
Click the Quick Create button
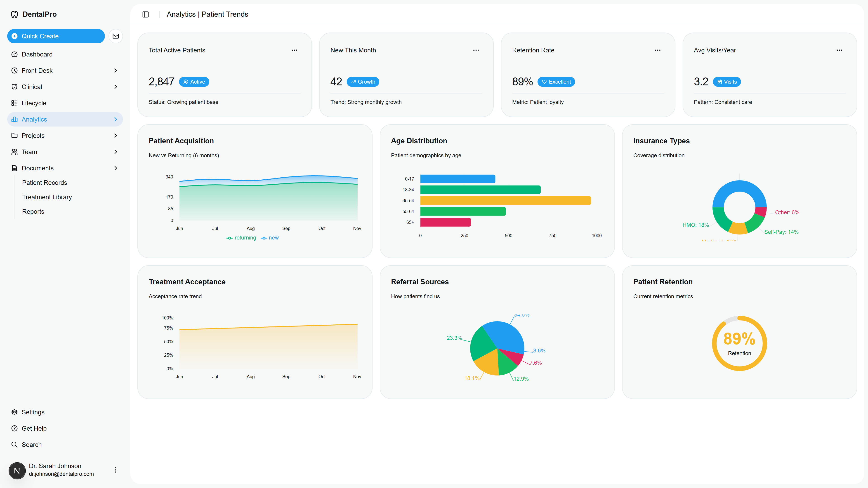click(x=56, y=36)
